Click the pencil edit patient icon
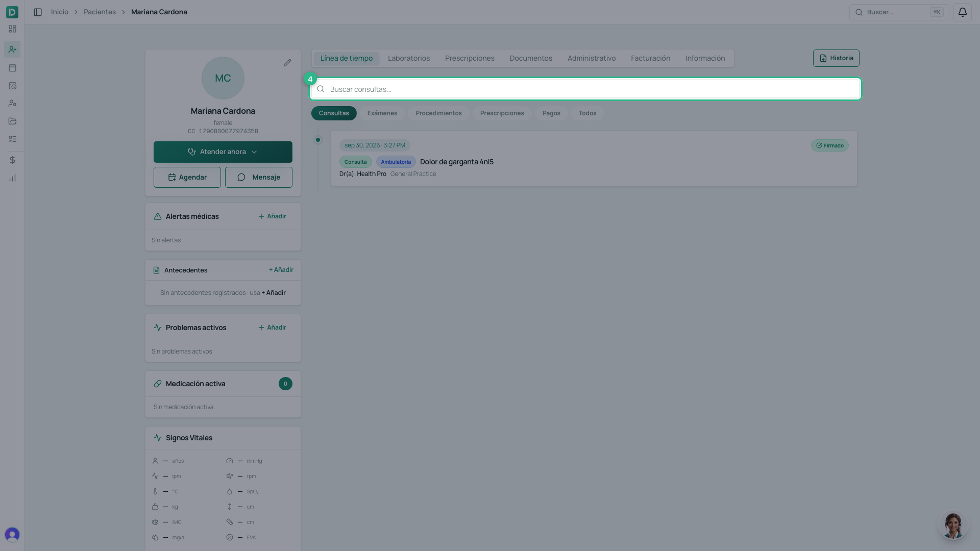980x551 pixels. coord(287,63)
